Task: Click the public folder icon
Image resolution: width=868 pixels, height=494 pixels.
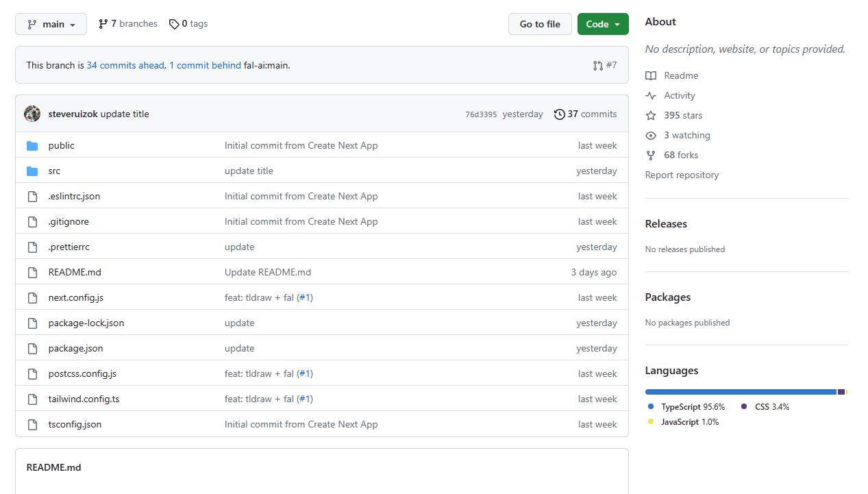Action: point(32,145)
